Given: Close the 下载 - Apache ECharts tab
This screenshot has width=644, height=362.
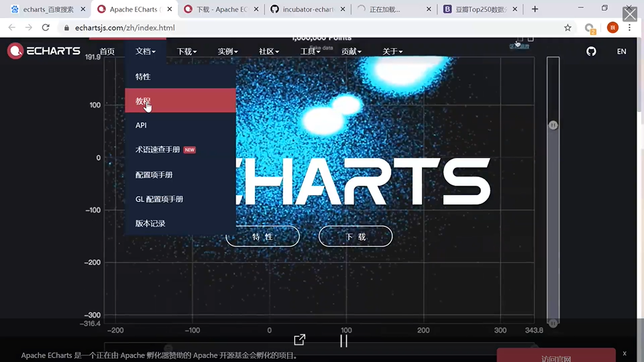Looking at the screenshot, I should pyautogui.click(x=256, y=9).
